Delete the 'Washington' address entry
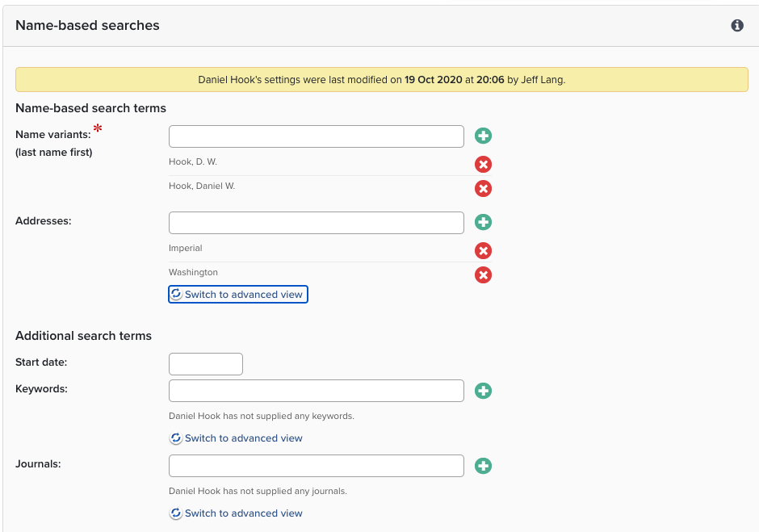This screenshot has height=532, width=759. coord(483,275)
